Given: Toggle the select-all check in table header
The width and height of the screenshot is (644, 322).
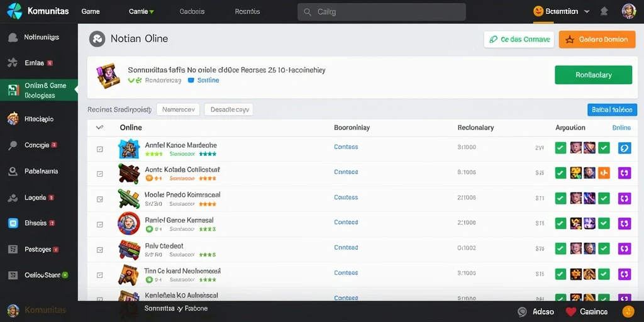Looking at the screenshot, I should [99, 127].
